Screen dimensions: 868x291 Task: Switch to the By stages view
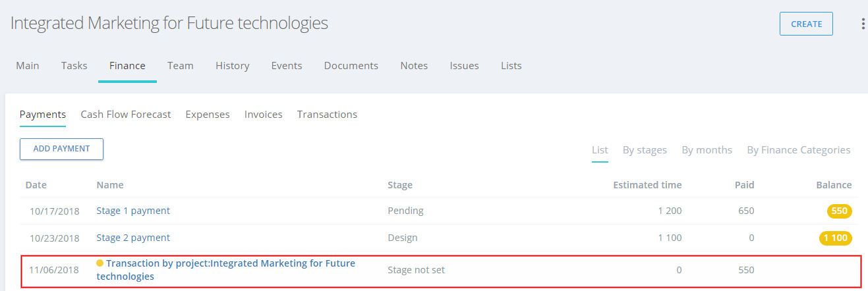[x=645, y=150]
